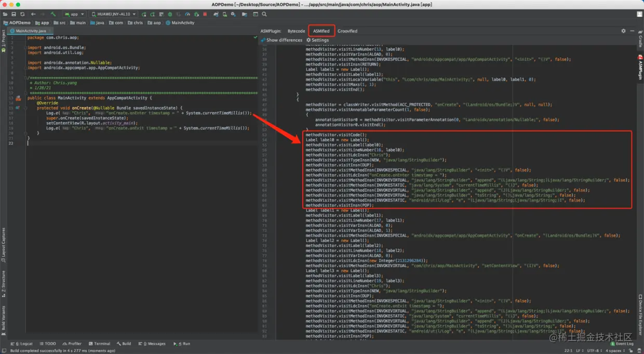This screenshot has width=644, height=354.
Task: Click the class gutter icon beside MainActivity
Action: pyautogui.click(x=18, y=98)
